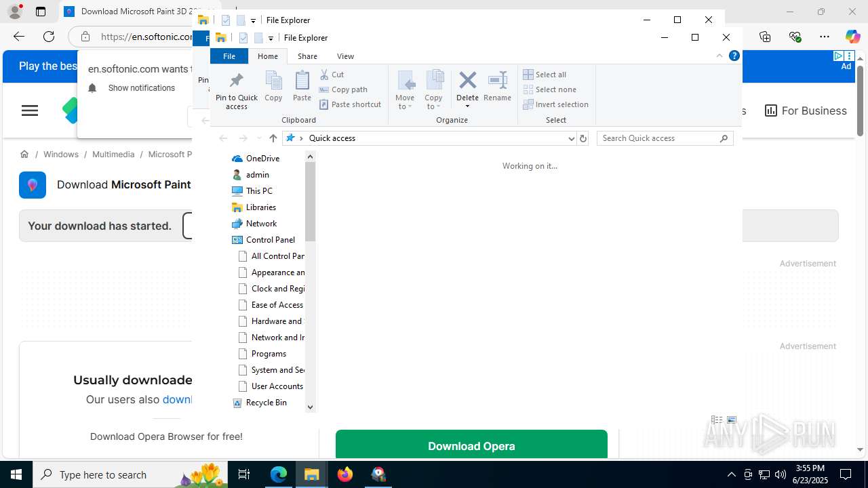The height and width of the screenshot is (488, 868).
Task: Open the File ribbon tab
Action: tap(229, 56)
